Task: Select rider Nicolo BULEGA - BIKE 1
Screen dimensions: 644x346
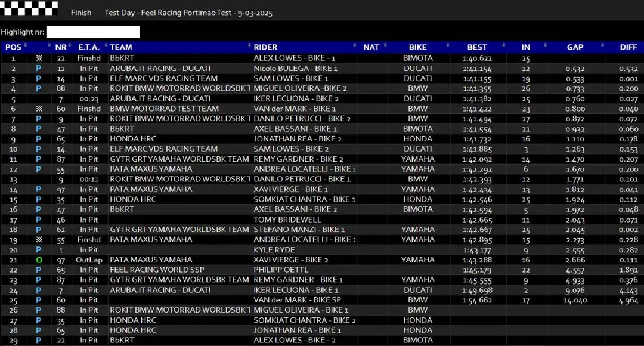Action: (295, 68)
